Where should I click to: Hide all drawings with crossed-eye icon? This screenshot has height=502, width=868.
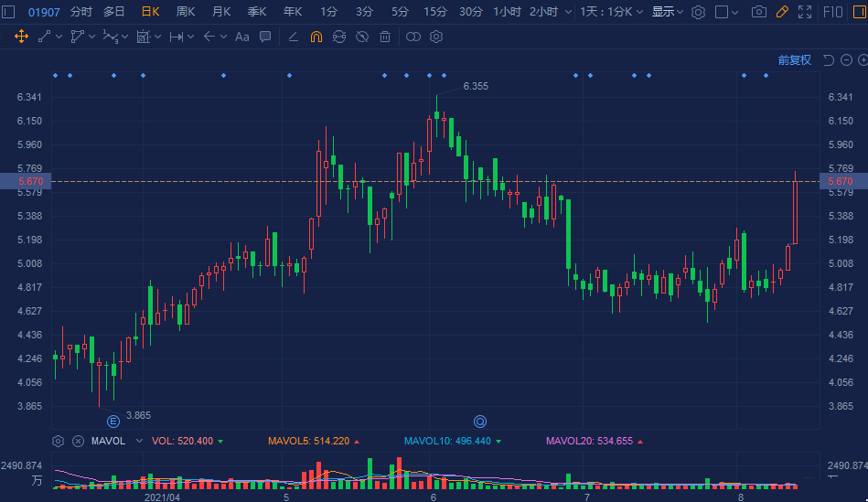click(x=362, y=37)
